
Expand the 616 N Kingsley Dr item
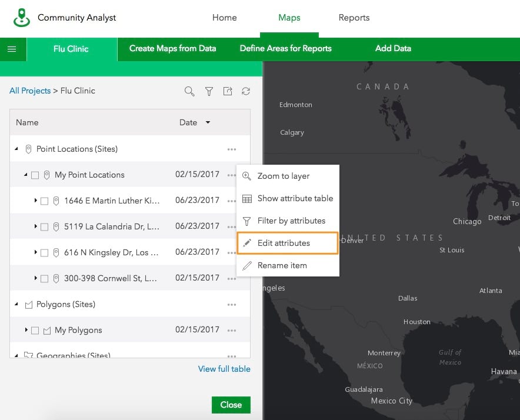click(35, 252)
